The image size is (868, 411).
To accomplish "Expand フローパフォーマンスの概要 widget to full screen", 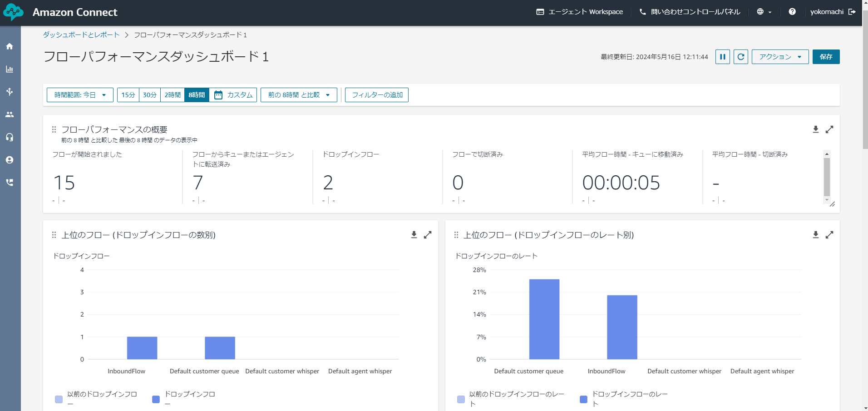I will pos(829,129).
